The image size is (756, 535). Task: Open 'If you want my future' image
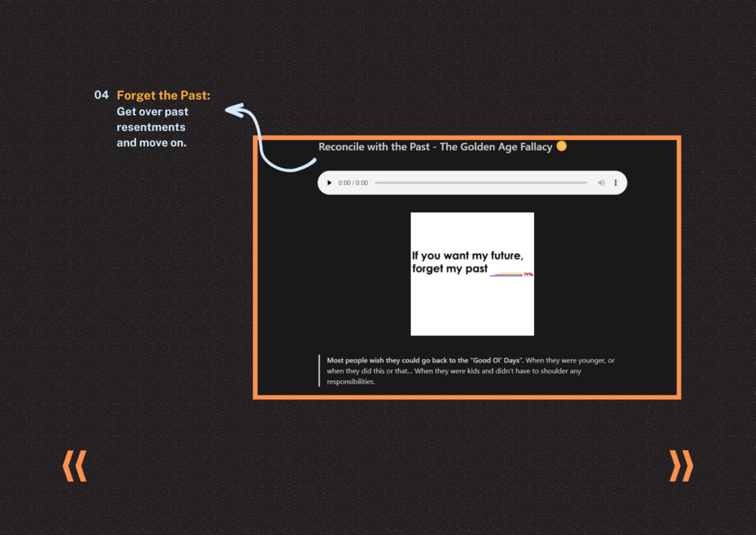[472, 274]
